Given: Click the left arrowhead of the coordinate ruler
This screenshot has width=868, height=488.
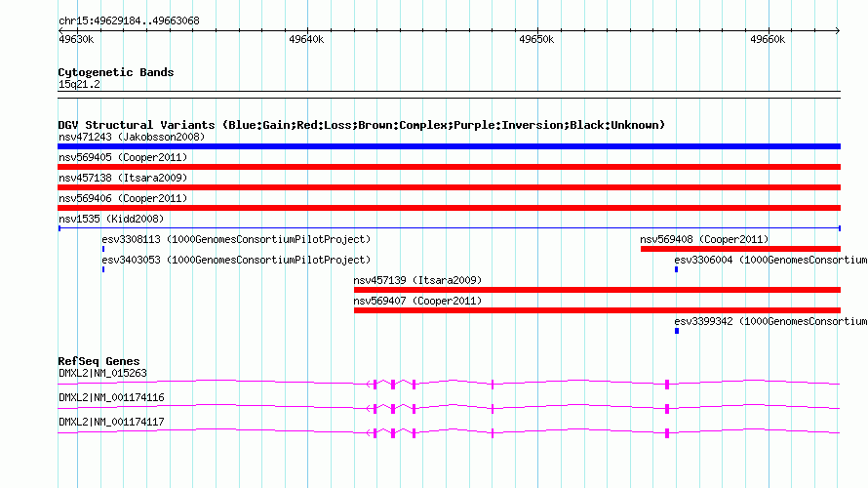Looking at the screenshot, I should (x=60, y=30).
